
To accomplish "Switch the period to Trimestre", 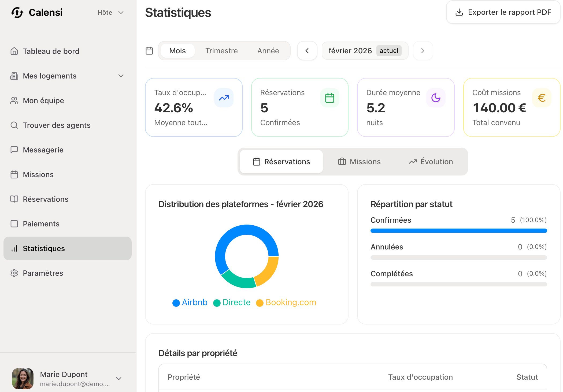I will [221, 51].
